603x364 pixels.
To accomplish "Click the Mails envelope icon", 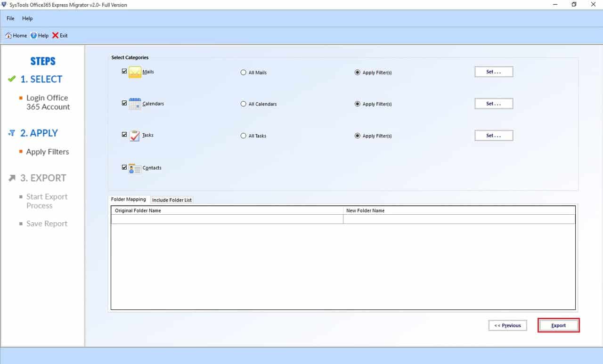I will point(135,72).
